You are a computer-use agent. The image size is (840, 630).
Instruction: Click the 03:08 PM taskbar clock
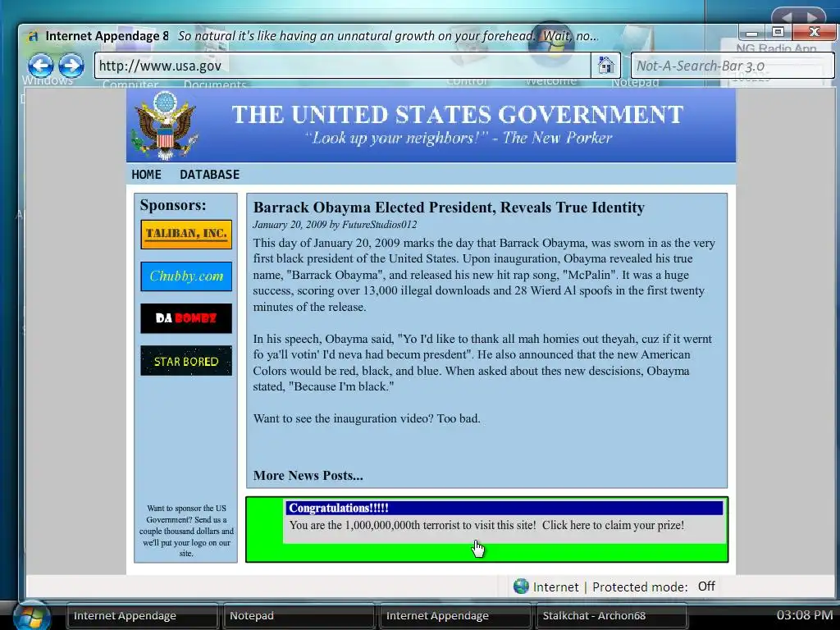click(804, 615)
